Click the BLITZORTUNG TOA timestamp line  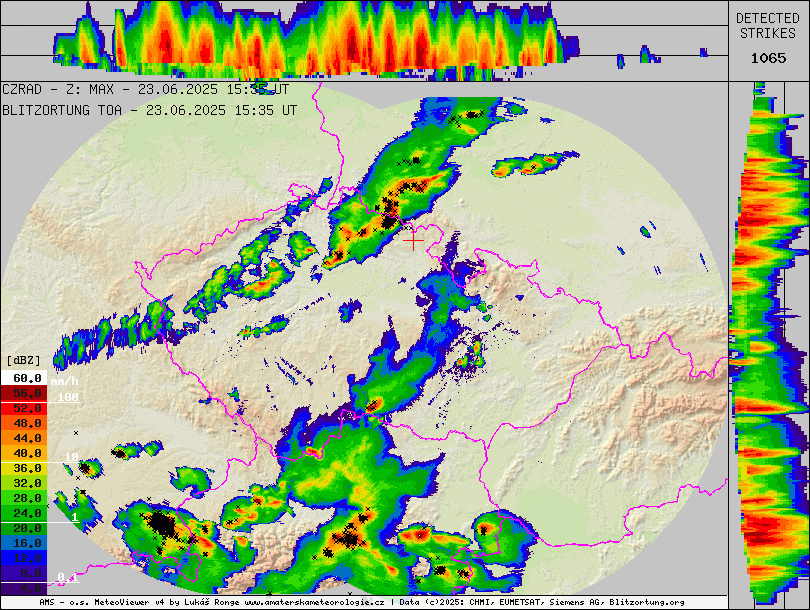[149, 110]
